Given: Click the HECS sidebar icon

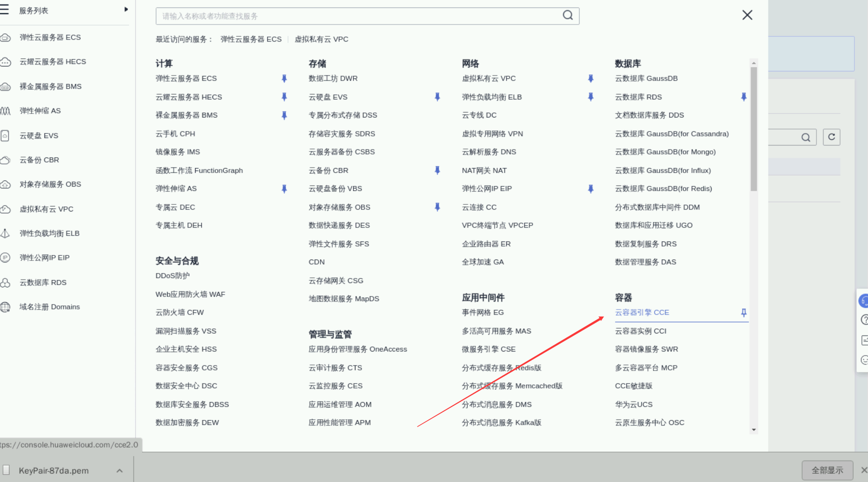Looking at the screenshot, I should [x=5, y=62].
